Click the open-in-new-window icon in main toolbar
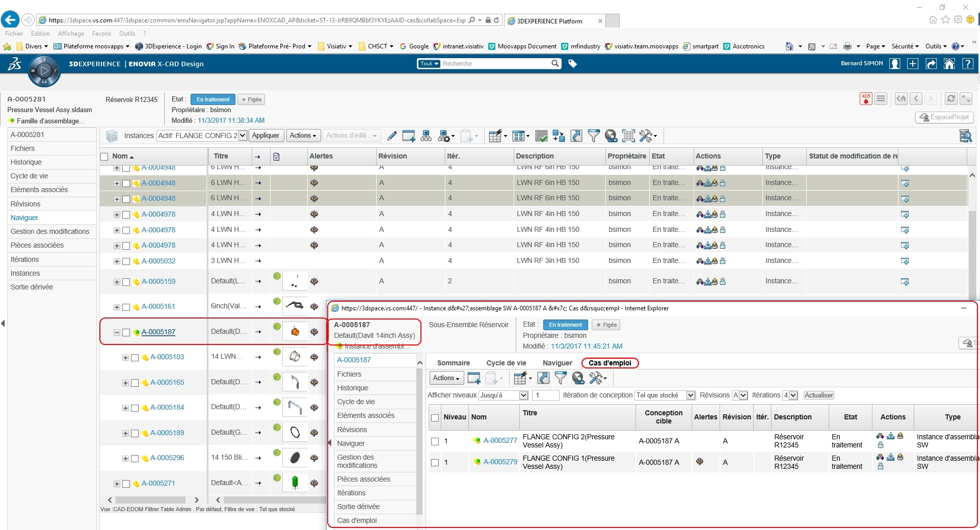Screen dimensions: 980x530 coord(576,136)
